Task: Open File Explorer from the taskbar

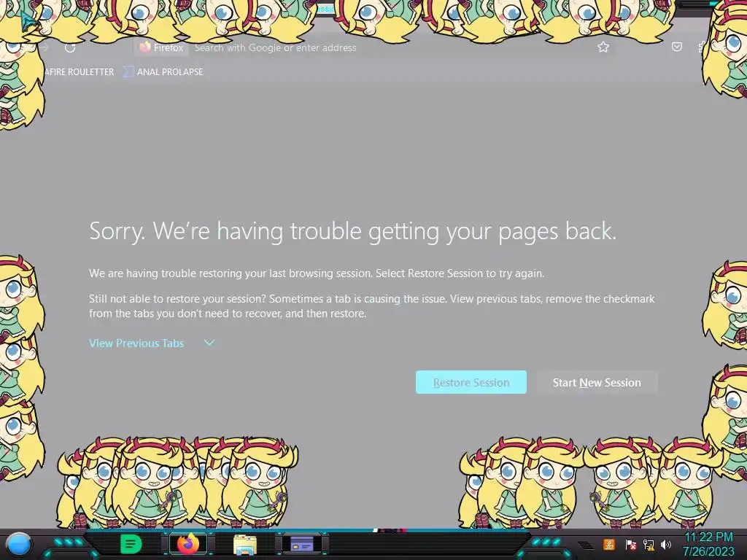Action: (245, 544)
